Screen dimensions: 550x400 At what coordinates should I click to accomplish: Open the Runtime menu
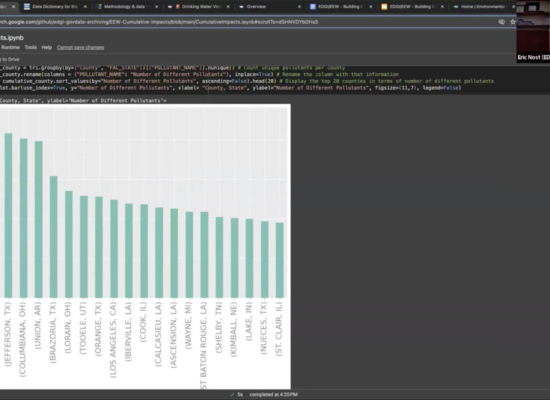[x=10, y=47]
